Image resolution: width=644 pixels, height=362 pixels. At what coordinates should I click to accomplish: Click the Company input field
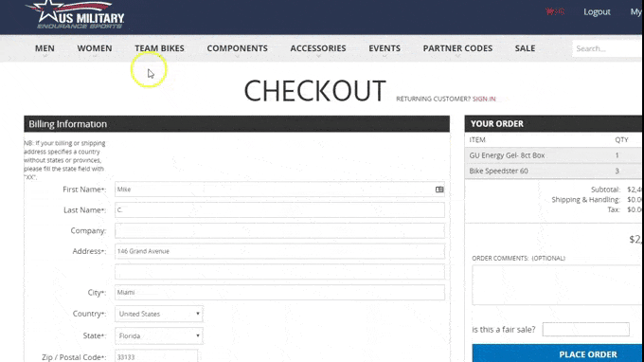pos(279,230)
